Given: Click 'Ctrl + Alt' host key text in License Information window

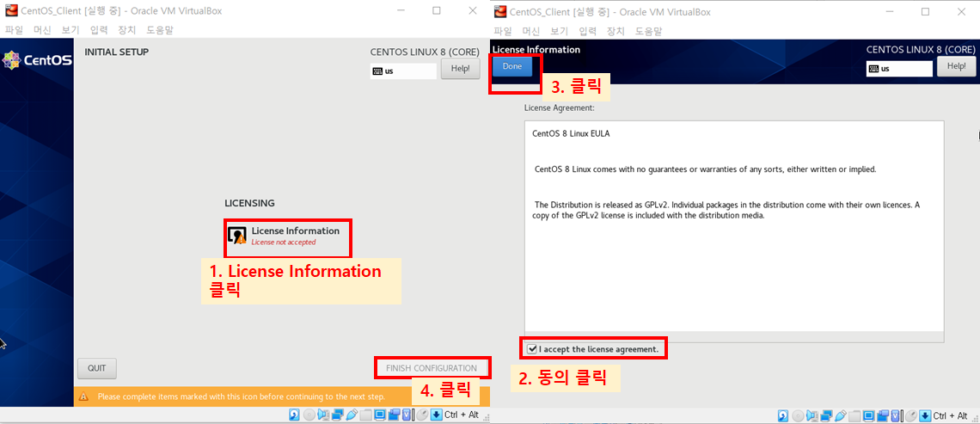Looking at the screenshot, I should (x=951, y=416).
